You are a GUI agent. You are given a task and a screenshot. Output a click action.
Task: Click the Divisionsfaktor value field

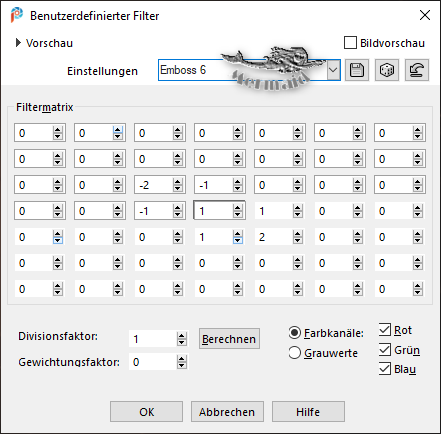153,339
